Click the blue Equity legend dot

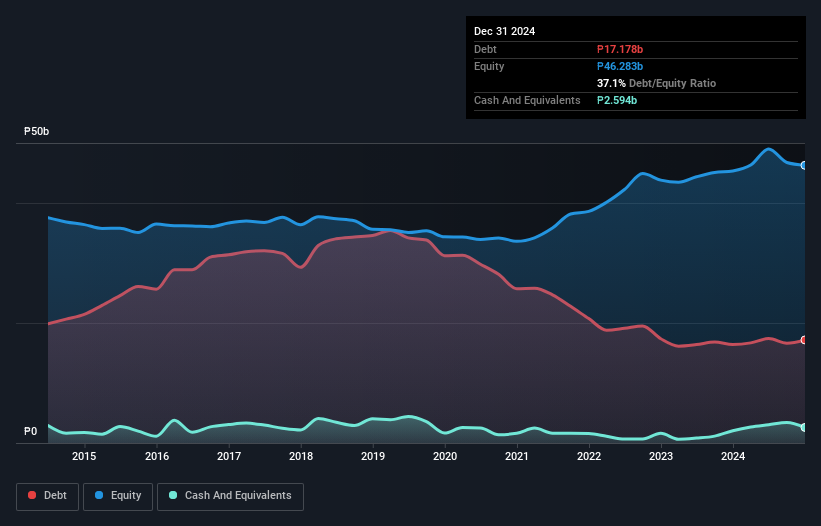[99, 495]
